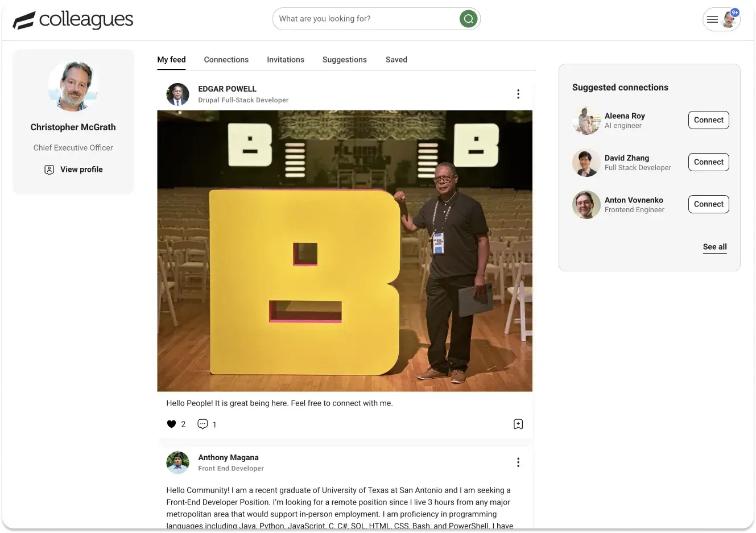Bookmark Edgar Powell's post
756x533 pixels.
pyautogui.click(x=518, y=424)
